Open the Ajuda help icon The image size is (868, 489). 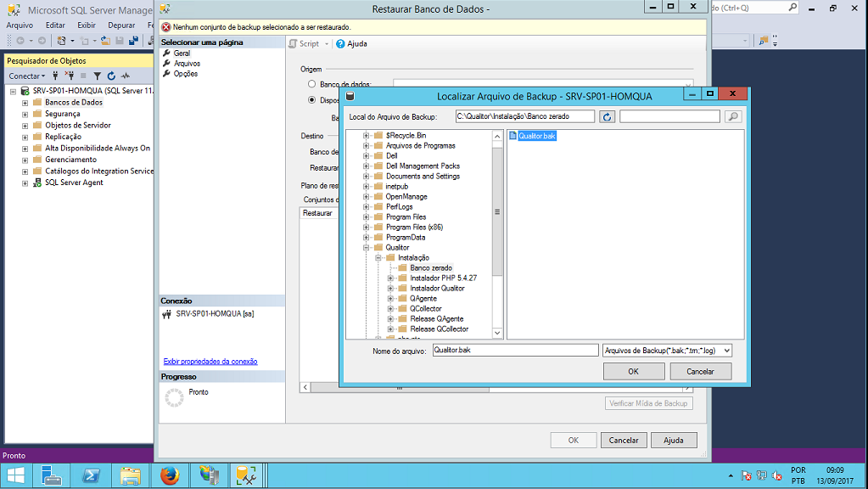point(339,44)
